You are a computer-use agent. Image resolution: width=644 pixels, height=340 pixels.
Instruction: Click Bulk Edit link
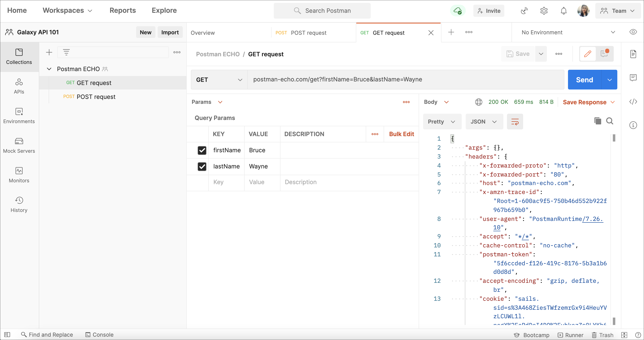click(401, 134)
